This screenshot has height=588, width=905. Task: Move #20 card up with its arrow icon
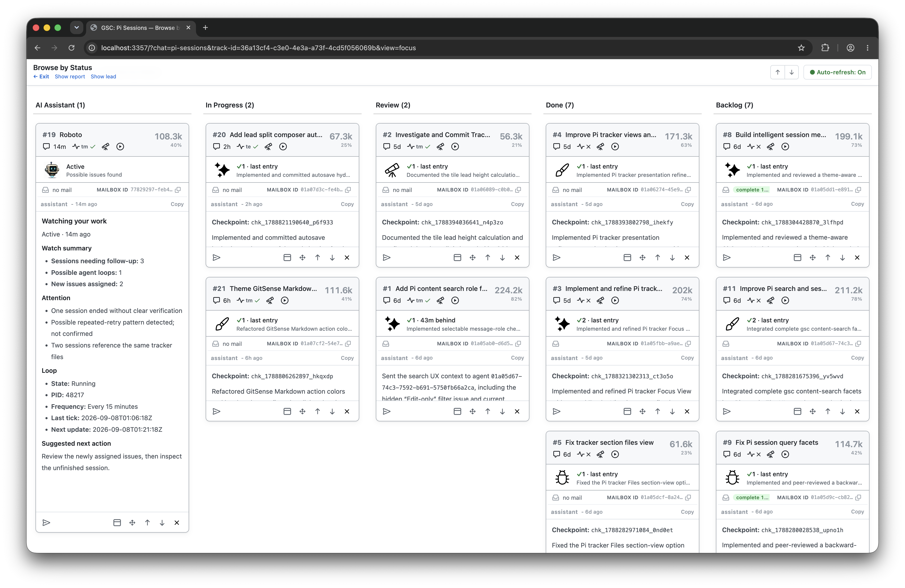click(x=318, y=258)
